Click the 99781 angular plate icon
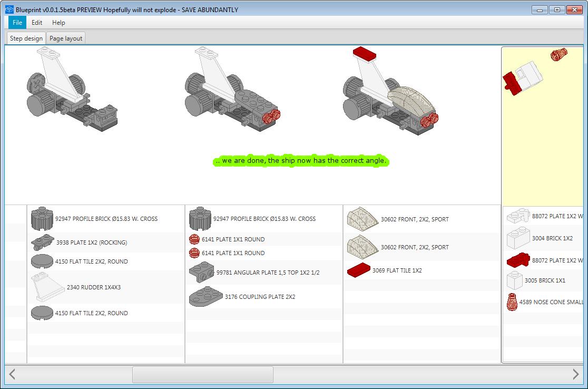Viewport: 588px width, 389px height. coord(202,273)
